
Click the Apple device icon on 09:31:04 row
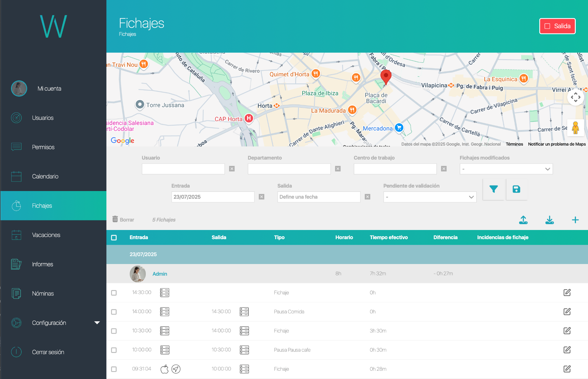164,369
